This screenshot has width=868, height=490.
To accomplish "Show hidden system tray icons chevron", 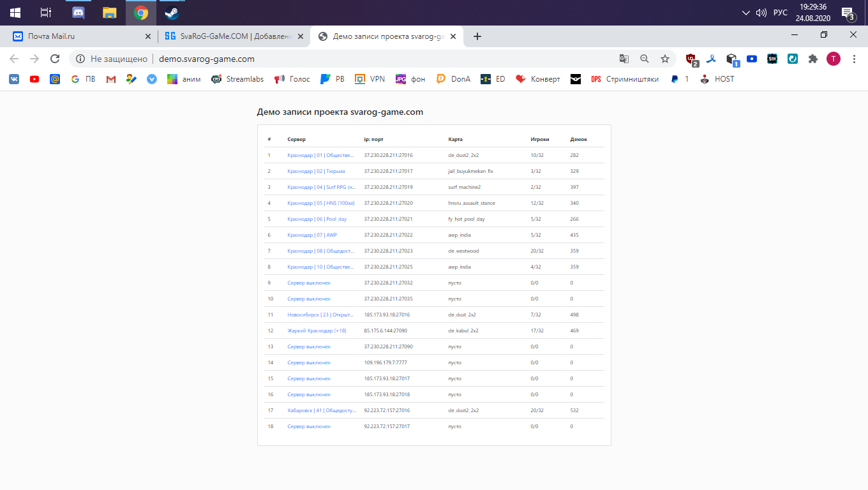I will coord(746,13).
